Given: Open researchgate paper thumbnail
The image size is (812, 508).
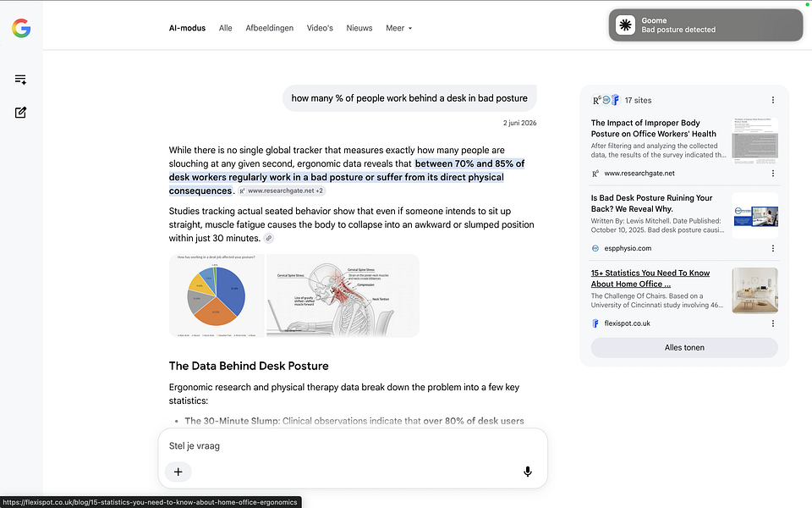Looking at the screenshot, I should (x=754, y=141).
